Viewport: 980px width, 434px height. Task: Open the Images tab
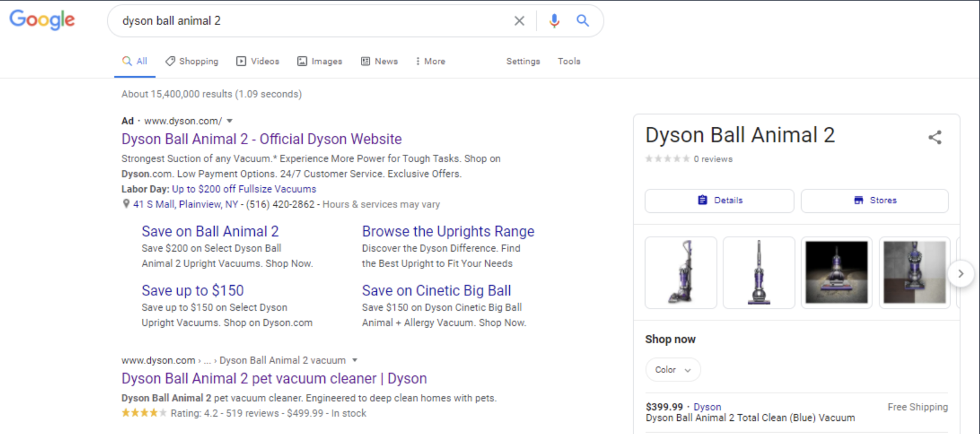click(x=320, y=61)
